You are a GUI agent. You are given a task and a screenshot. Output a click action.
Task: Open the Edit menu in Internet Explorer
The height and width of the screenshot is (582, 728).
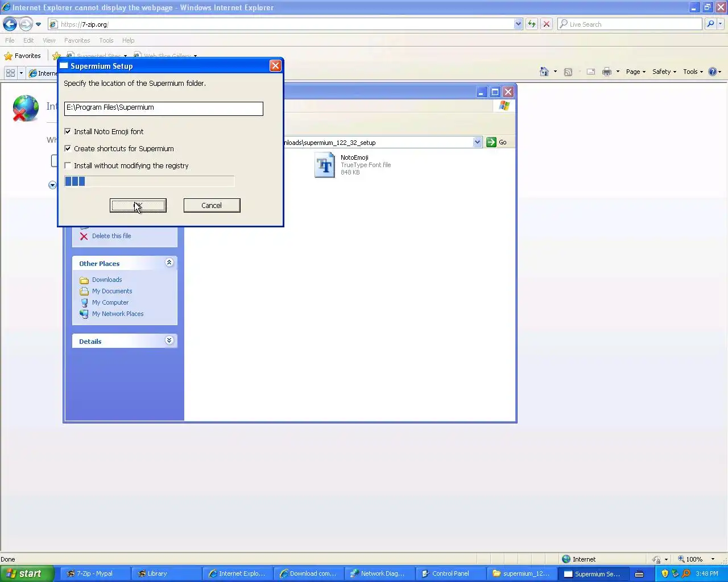click(x=28, y=40)
